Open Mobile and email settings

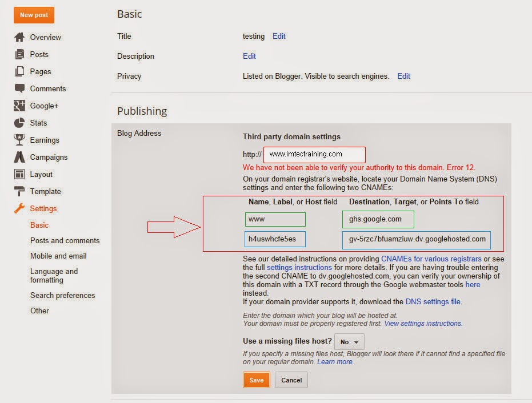[x=58, y=256]
